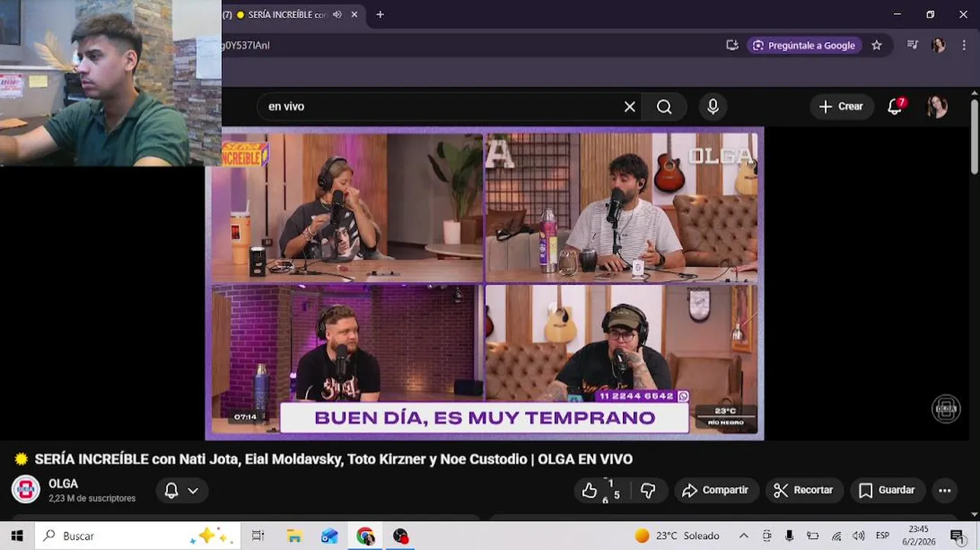
Task: Click the install app icon in address bar
Action: pos(732,45)
